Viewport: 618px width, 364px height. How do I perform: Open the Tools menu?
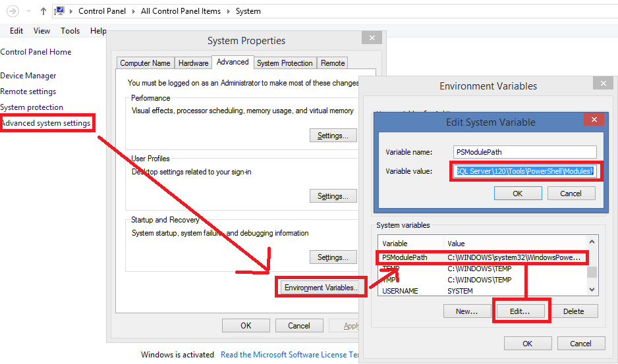tap(70, 31)
